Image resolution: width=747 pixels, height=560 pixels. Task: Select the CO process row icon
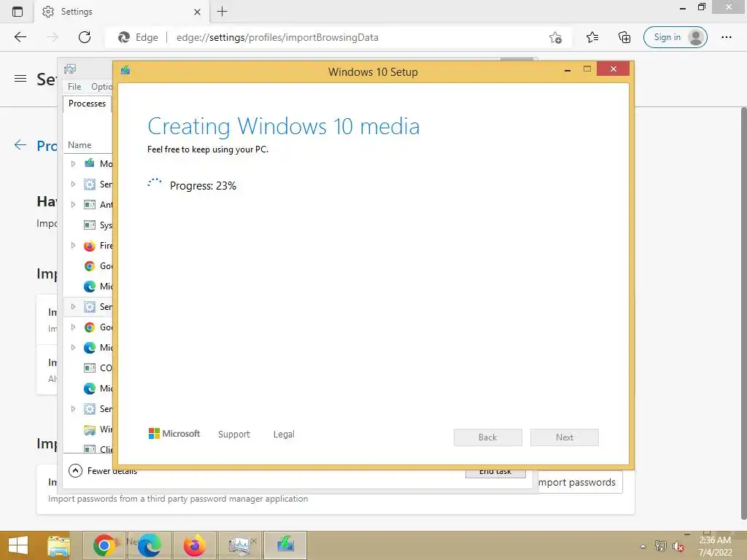90,368
